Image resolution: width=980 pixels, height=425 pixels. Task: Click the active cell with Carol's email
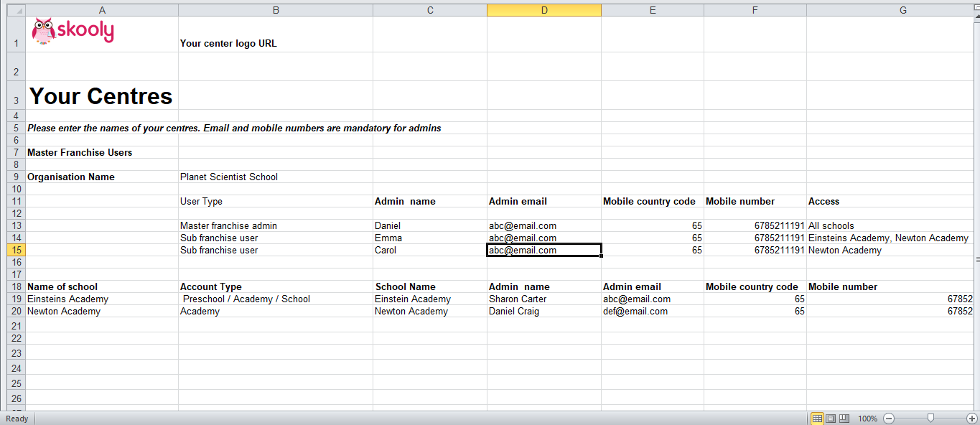[x=544, y=250]
